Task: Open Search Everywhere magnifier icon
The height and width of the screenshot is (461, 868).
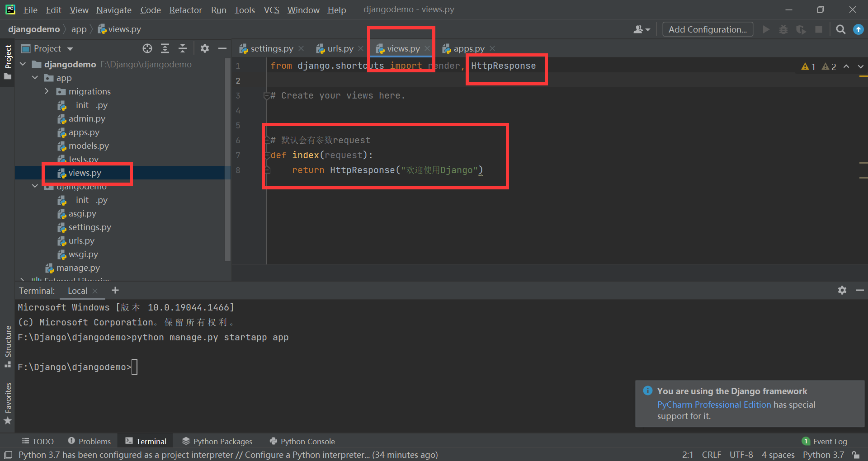Action: pos(840,29)
